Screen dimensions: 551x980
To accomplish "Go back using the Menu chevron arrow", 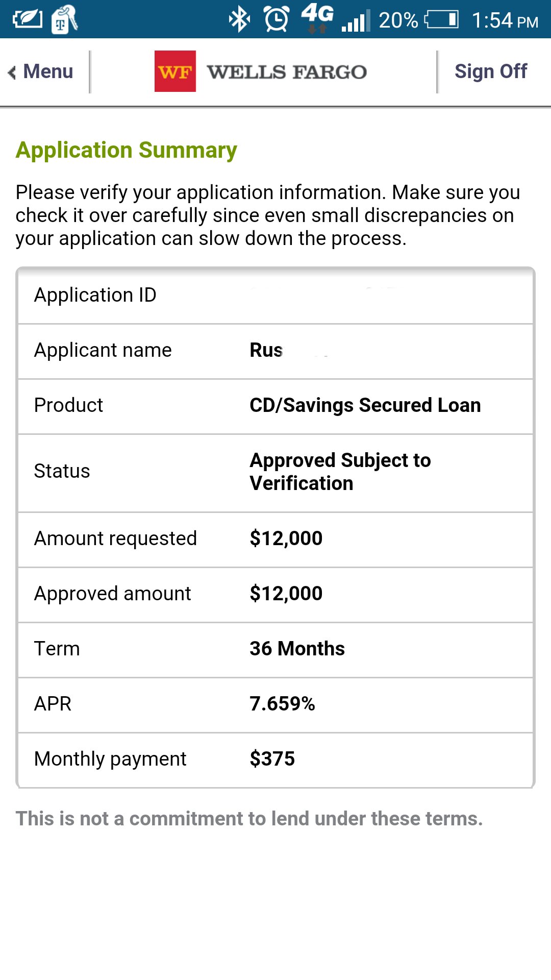I will 12,72.
